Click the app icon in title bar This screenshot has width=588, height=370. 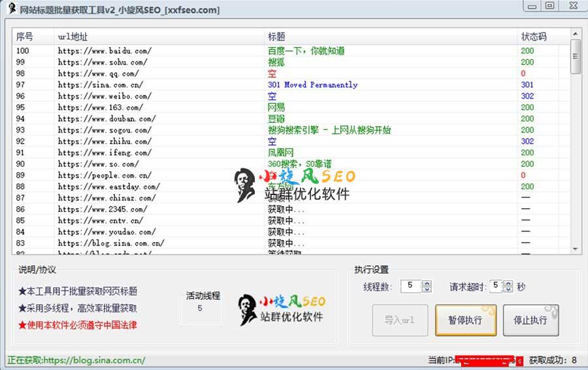12,8
